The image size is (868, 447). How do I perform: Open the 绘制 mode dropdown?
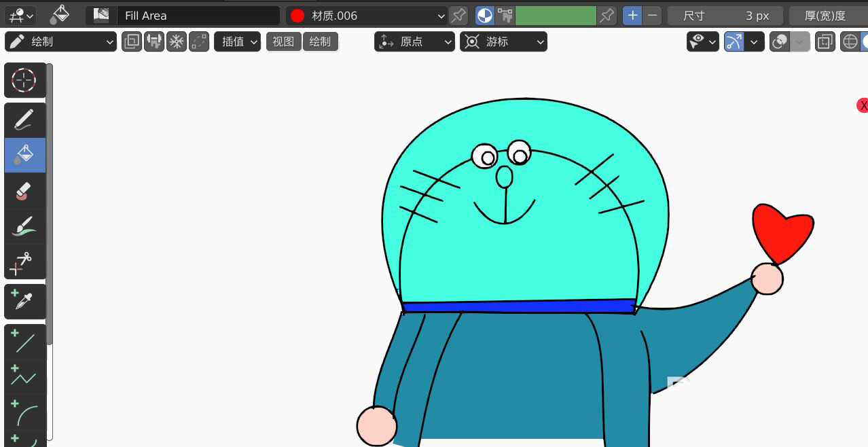coord(61,42)
